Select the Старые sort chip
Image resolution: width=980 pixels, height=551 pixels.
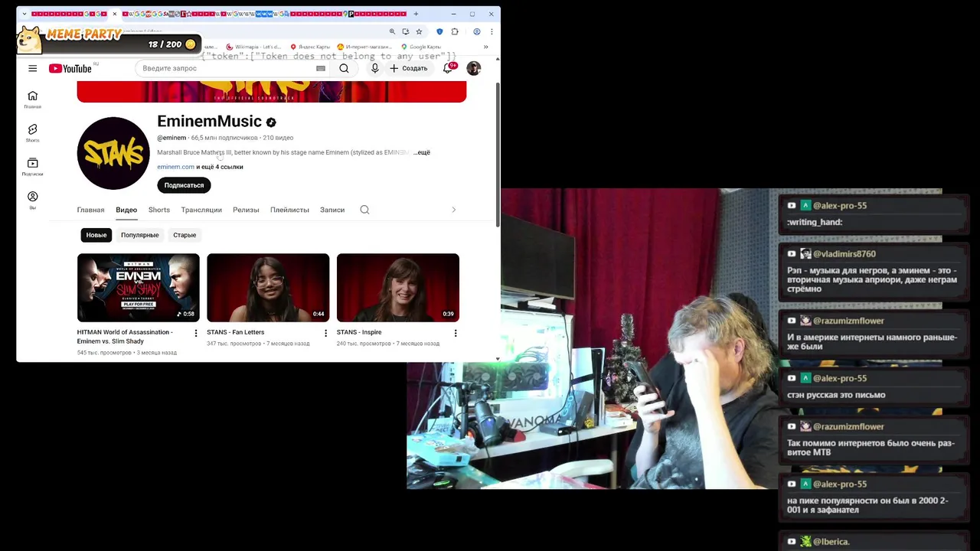[185, 235]
